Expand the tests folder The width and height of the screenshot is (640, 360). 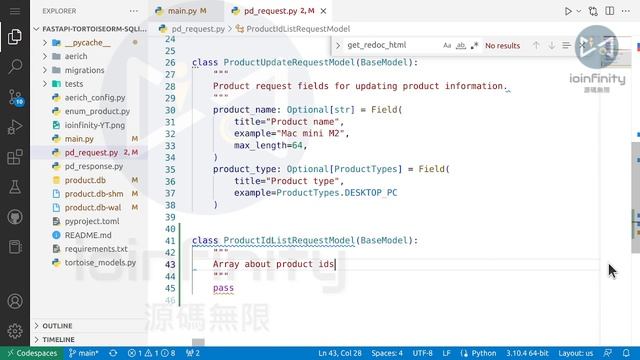pos(90,84)
